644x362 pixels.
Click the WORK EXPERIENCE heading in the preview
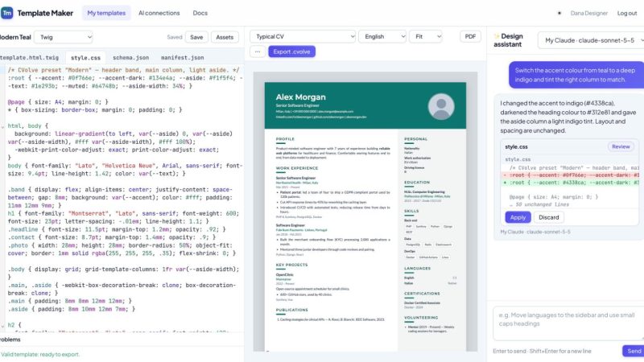(296, 168)
